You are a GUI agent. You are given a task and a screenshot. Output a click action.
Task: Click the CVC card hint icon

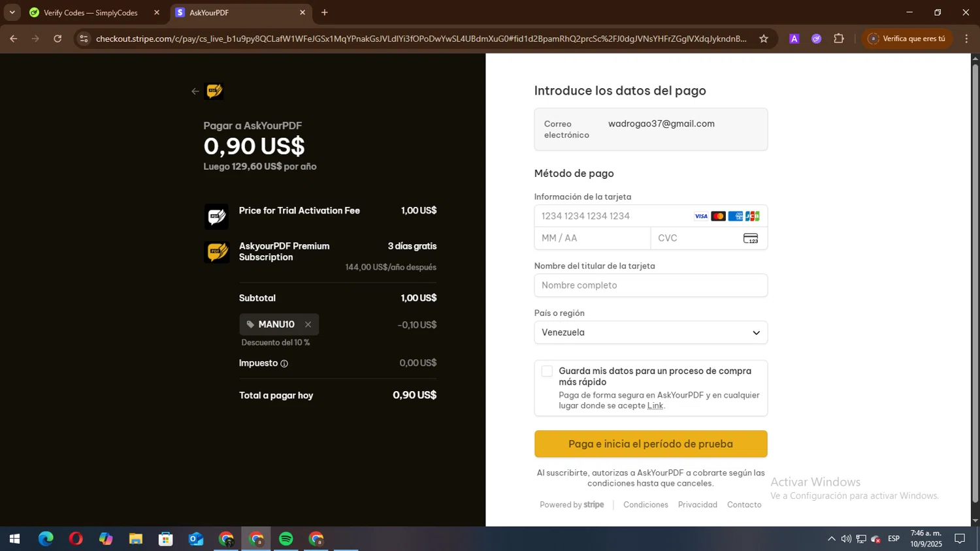tap(751, 238)
